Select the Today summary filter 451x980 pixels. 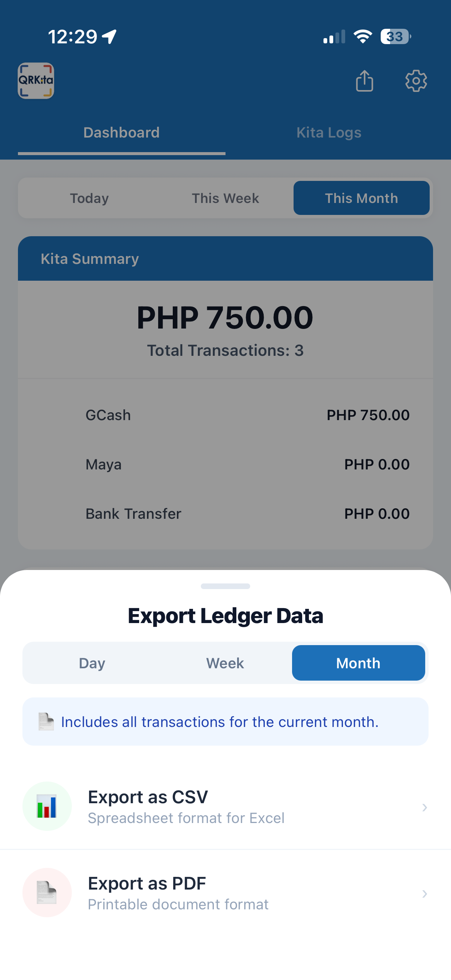click(89, 198)
